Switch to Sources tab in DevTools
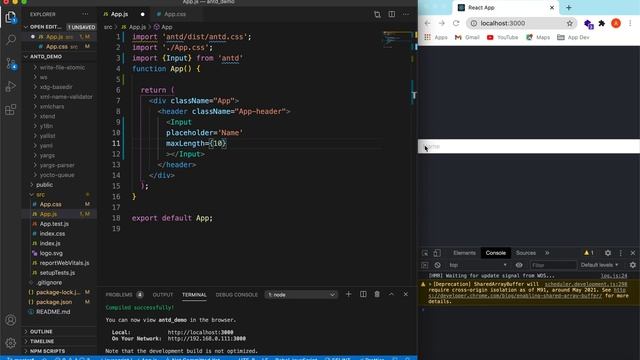Screen dimensions: 640x360 526,253
